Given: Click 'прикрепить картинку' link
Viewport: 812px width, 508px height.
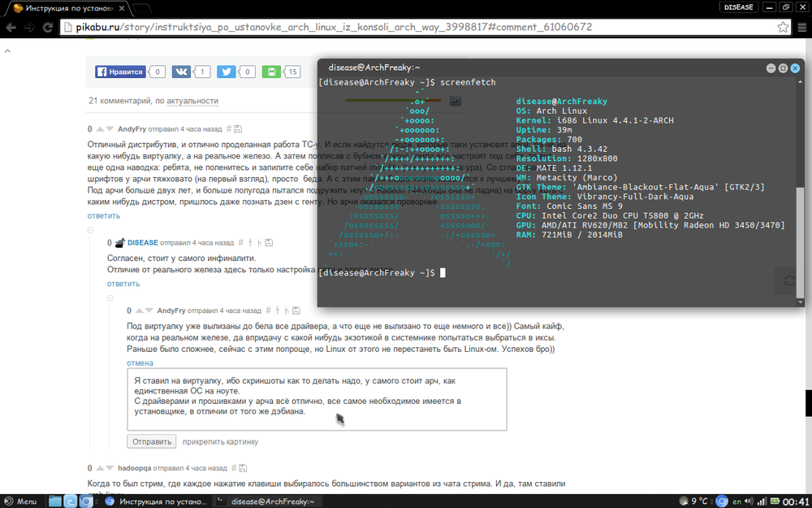Looking at the screenshot, I should tap(220, 442).
